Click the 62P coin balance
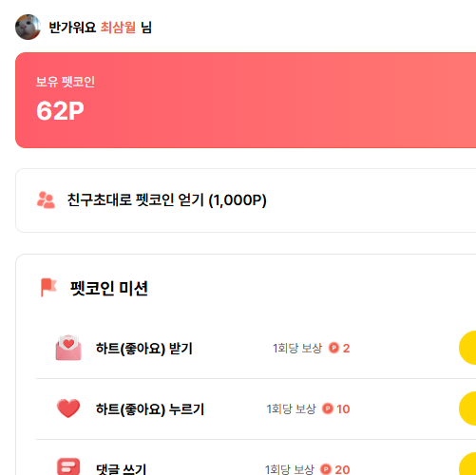 [x=60, y=111]
